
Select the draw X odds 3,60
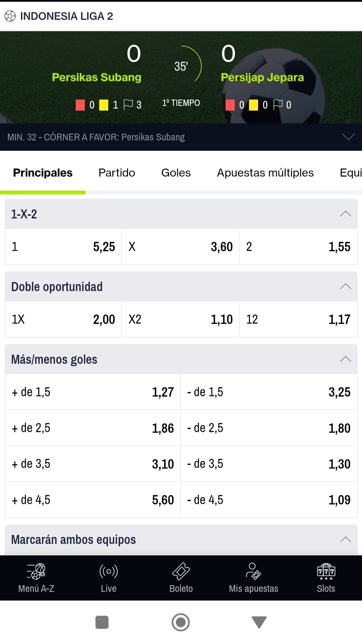(x=180, y=247)
